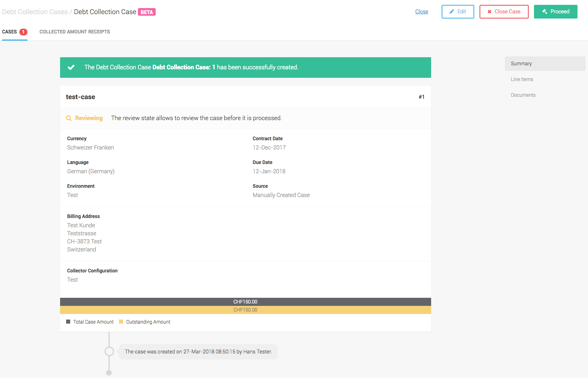Click the checkmark icon in success banner
The height and width of the screenshot is (378, 588).
(71, 67)
